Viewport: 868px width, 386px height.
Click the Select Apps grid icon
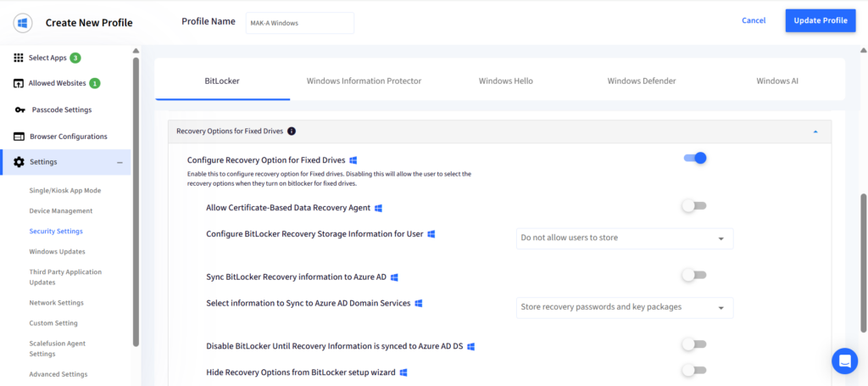(x=19, y=58)
